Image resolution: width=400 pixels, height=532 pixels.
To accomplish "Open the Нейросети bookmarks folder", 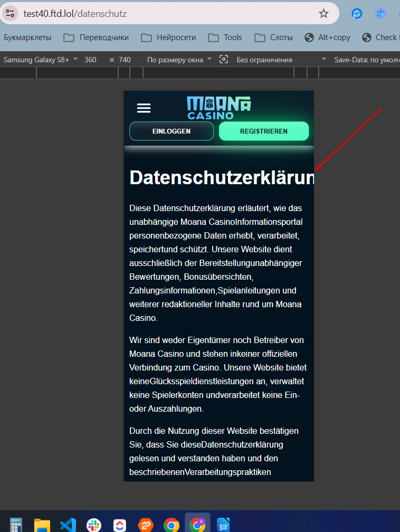I will coord(169,37).
